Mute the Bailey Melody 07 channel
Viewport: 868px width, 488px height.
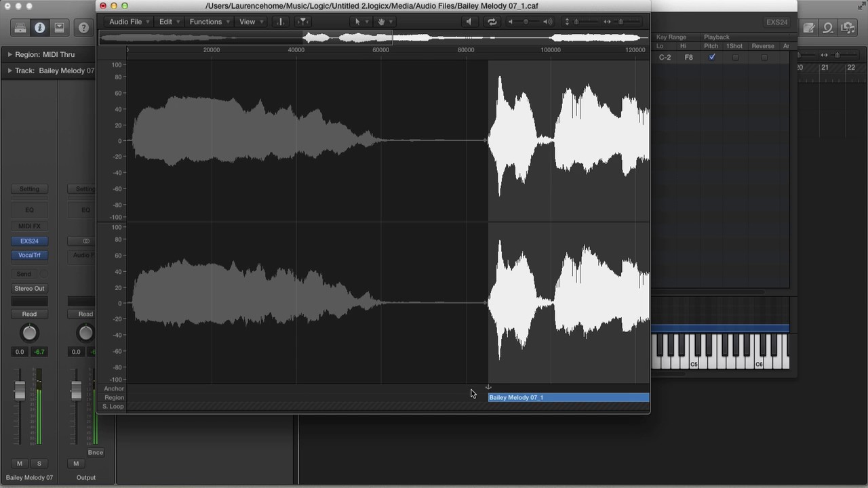point(20,464)
